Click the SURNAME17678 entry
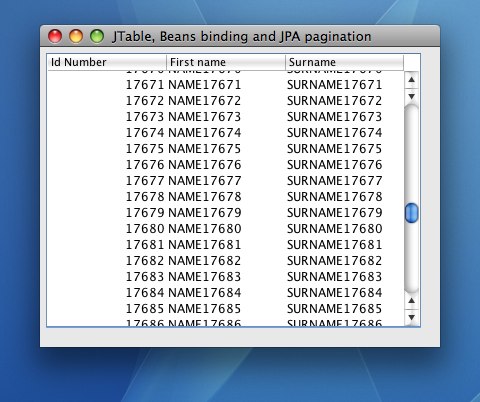480x402 pixels. 345,197
